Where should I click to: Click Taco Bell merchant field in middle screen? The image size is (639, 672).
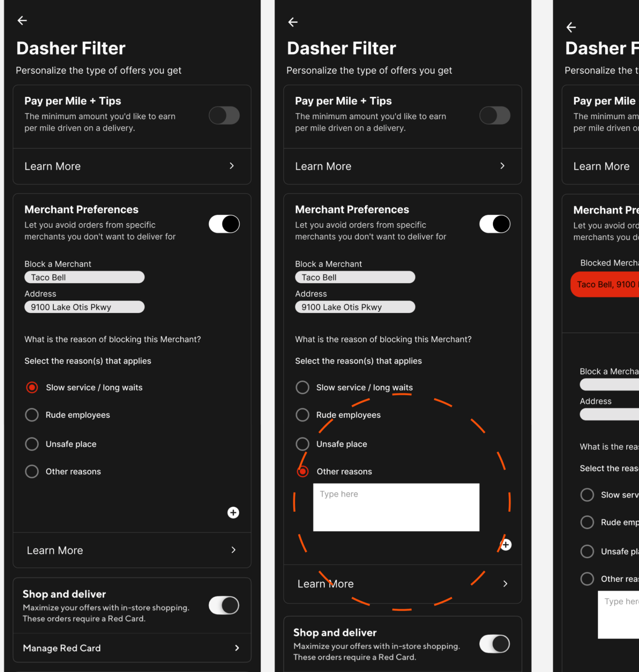[x=355, y=277]
